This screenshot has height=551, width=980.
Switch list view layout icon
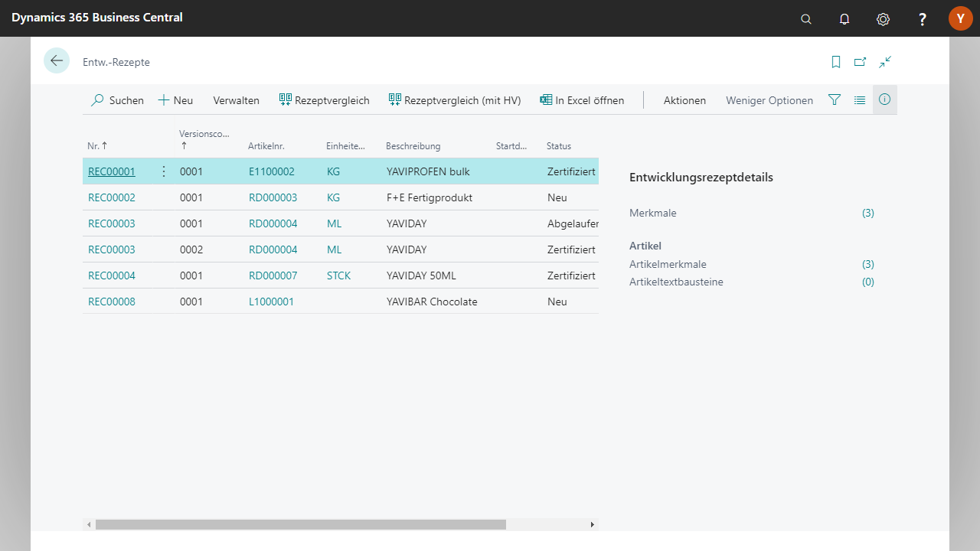860,99
